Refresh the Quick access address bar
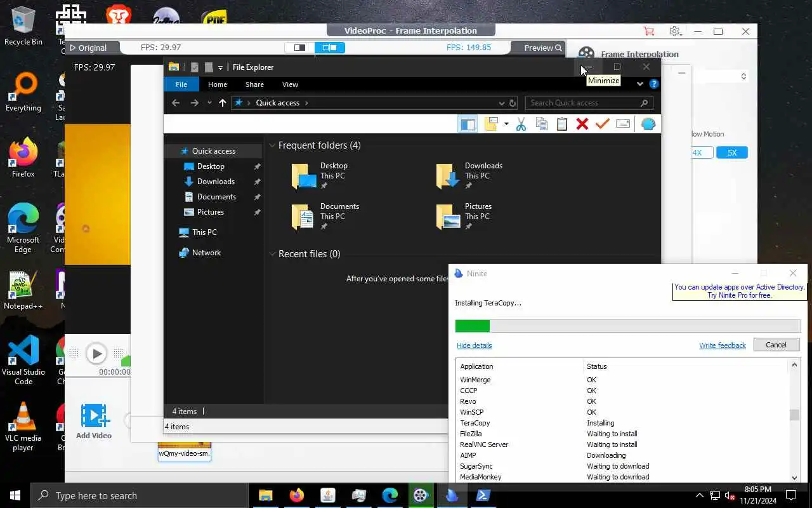The width and height of the screenshot is (812, 508). click(x=513, y=103)
